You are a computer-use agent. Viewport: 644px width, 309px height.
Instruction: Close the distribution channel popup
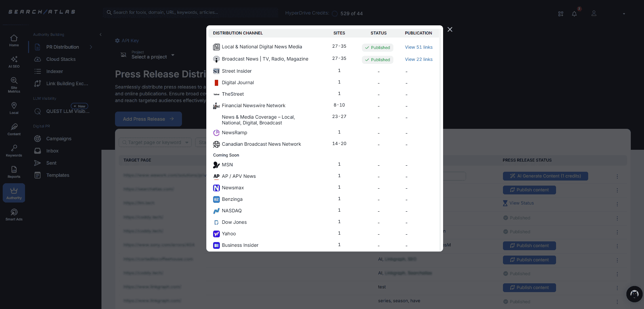450,30
